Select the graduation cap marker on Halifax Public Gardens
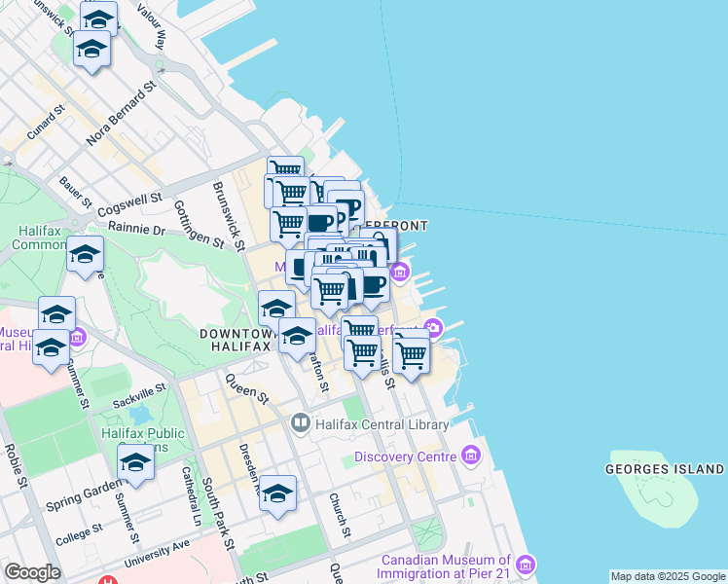Viewport: 728px width, 584px height. click(135, 462)
